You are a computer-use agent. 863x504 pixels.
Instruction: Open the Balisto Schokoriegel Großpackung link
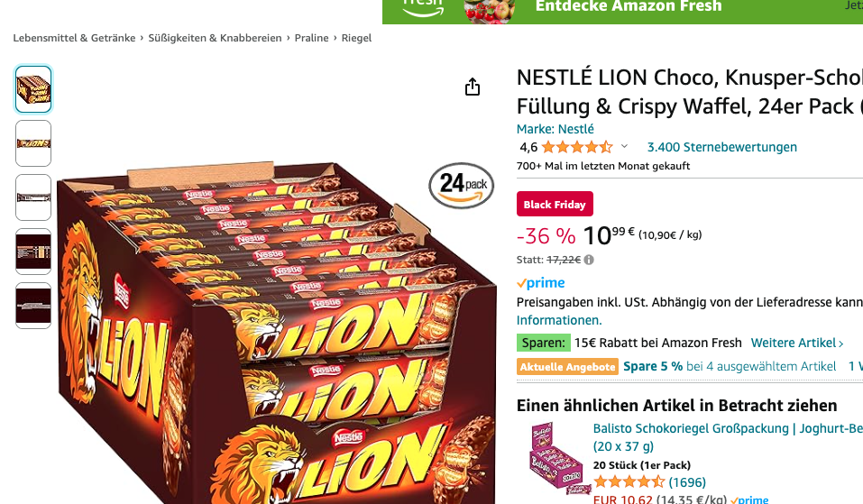coord(727,428)
